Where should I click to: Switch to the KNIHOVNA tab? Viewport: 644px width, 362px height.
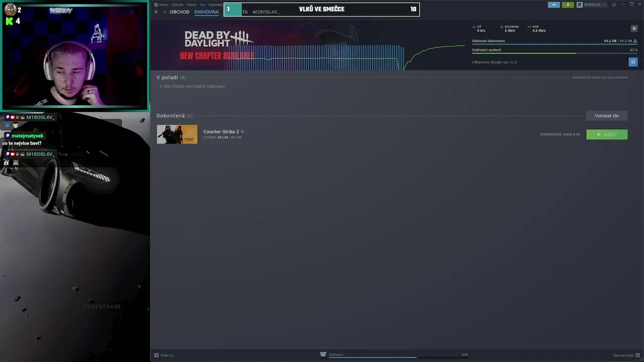206,12
